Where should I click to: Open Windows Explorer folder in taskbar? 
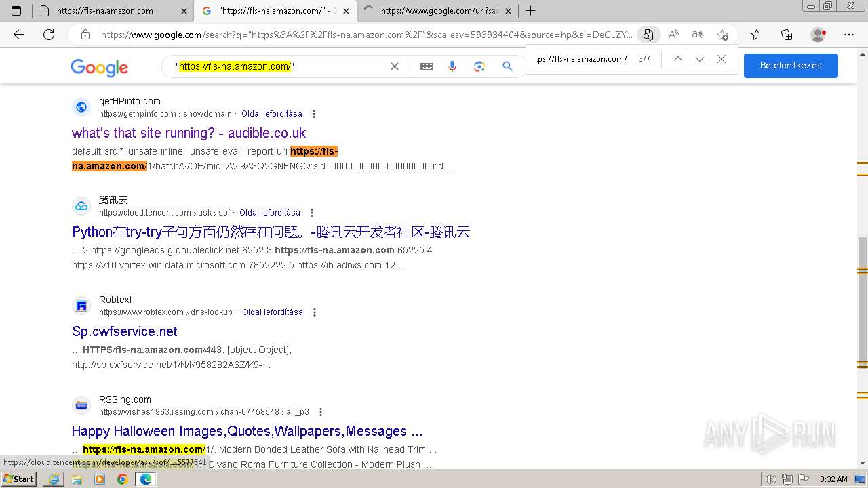pos(77,479)
